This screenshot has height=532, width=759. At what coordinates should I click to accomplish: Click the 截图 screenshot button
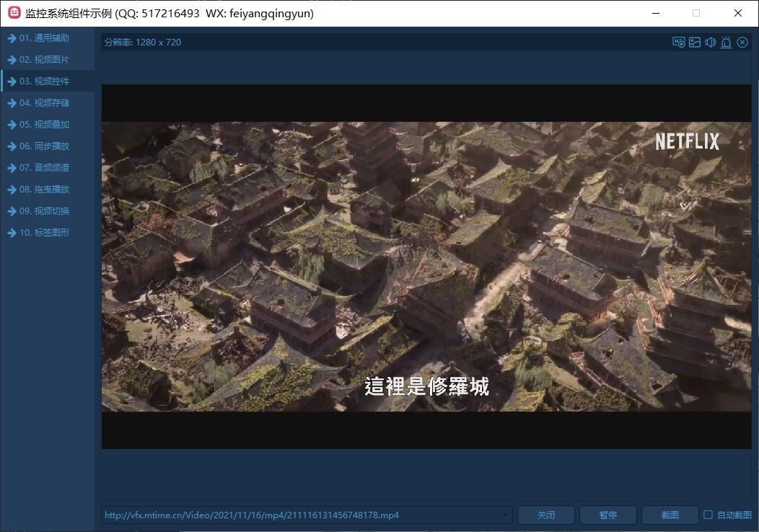[670, 515]
